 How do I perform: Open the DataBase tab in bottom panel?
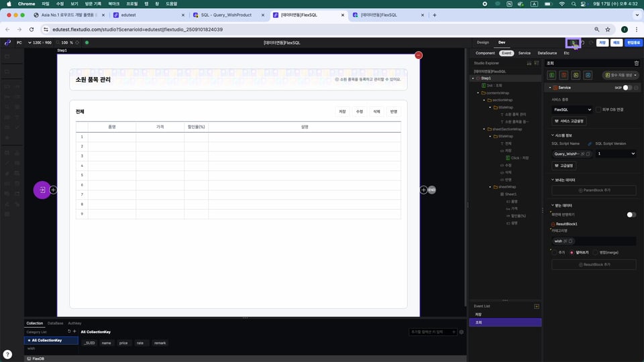[55, 323]
